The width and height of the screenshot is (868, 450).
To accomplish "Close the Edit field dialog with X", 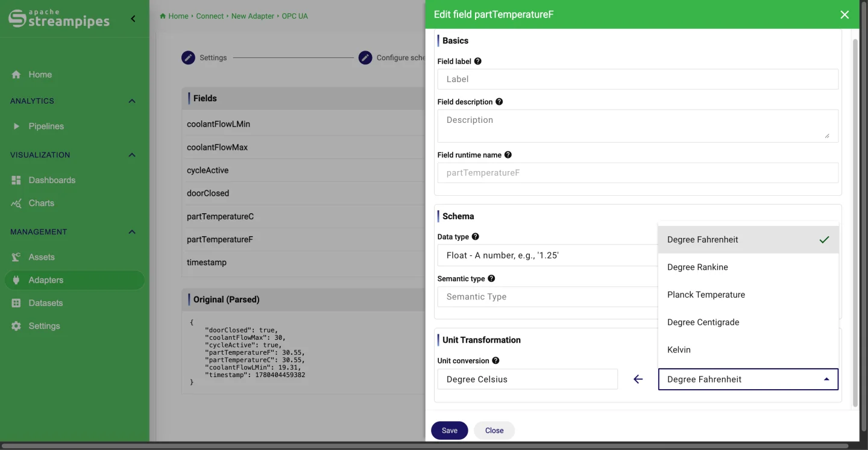I will (x=844, y=14).
